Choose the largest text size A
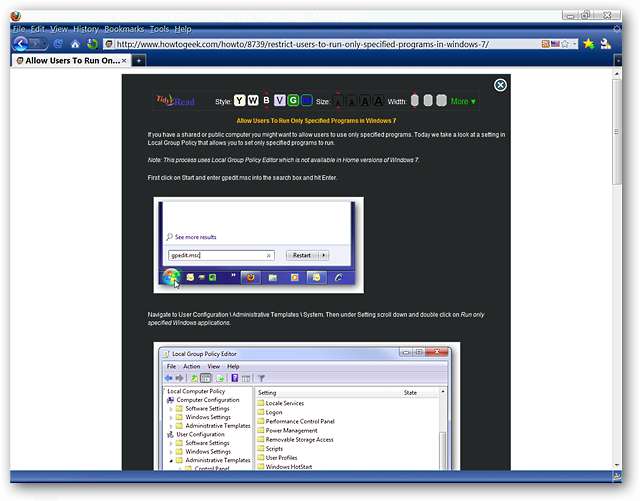Screen dimensions: 640x501 378,101
